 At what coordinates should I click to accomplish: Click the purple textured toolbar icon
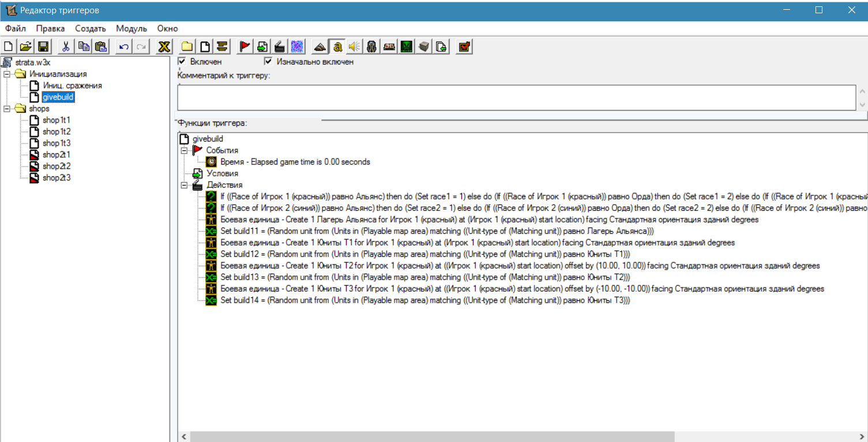click(x=297, y=47)
